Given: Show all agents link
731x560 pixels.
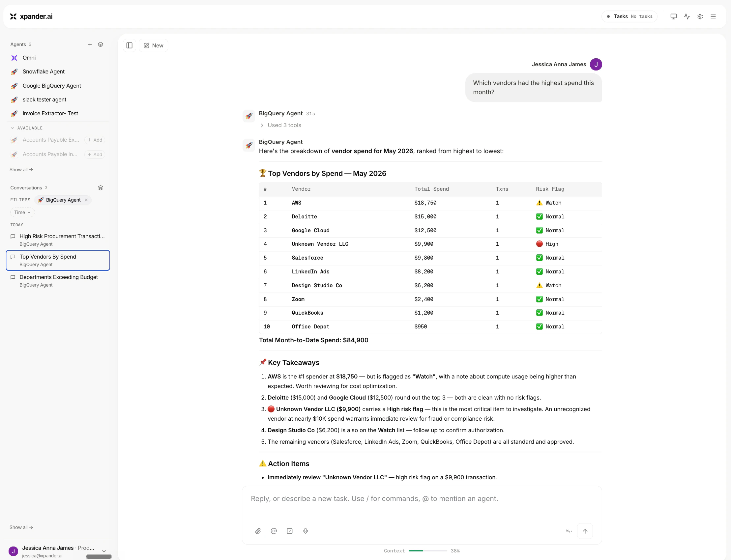Looking at the screenshot, I should coord(21,170).
